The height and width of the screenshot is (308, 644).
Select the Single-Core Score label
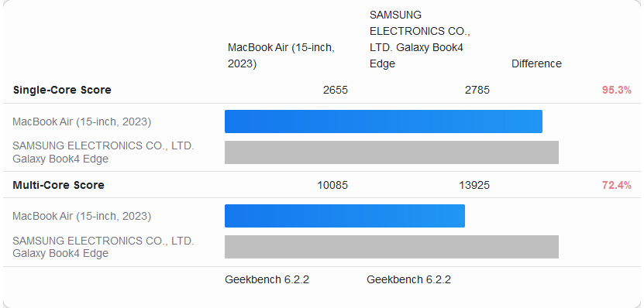[x=62, y=90]
